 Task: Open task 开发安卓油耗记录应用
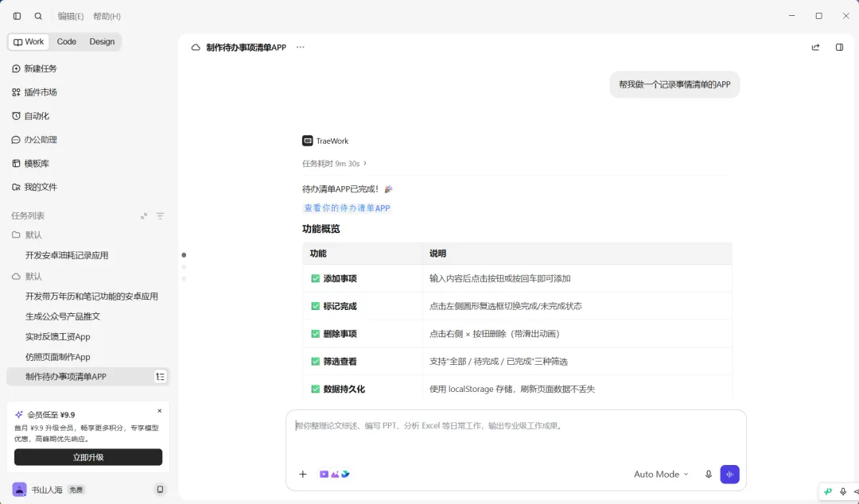67,255
